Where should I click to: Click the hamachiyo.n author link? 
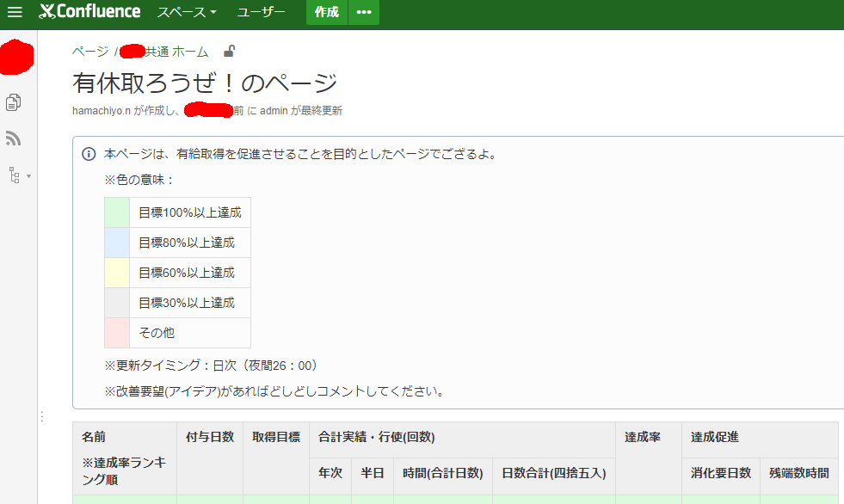(x=102, y=111)
